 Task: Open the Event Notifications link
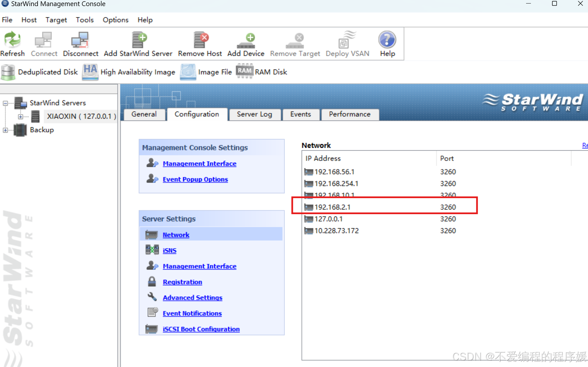click(192, 313)
